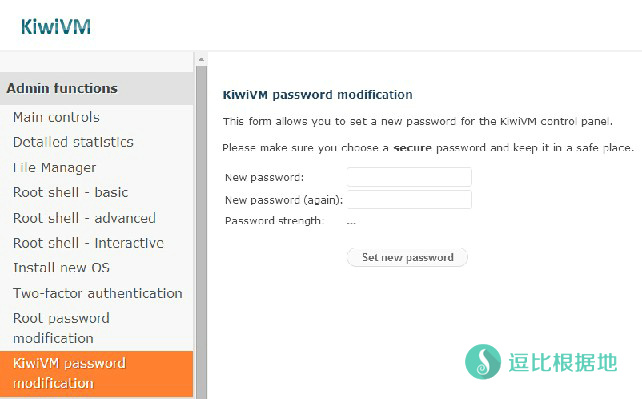Click the teal watermark logo icon

(x=483, y=362)
